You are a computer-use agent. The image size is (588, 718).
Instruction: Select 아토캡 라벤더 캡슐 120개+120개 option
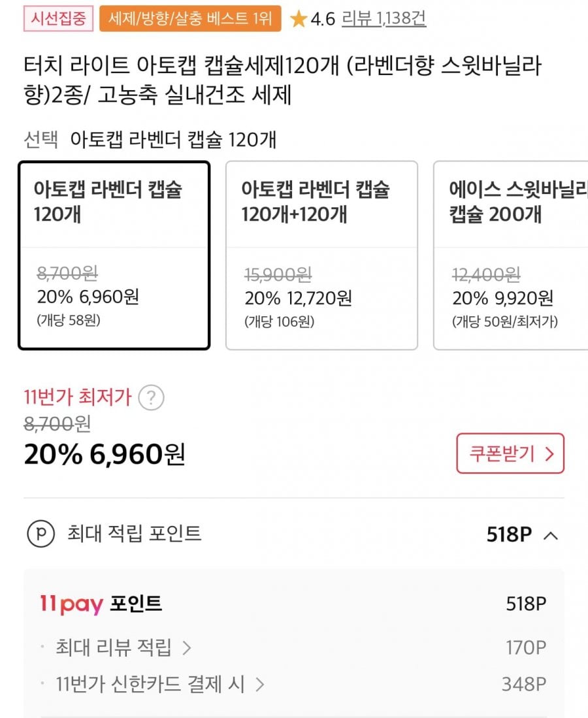321,255
